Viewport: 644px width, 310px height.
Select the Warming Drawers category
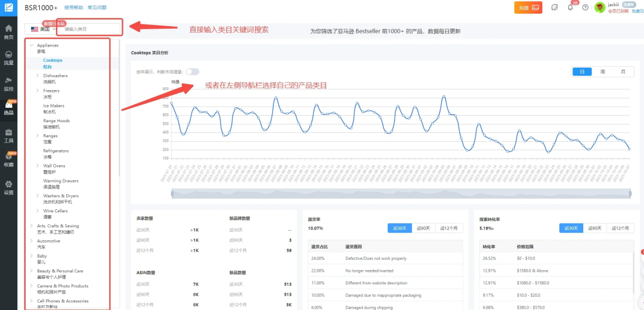61,184
